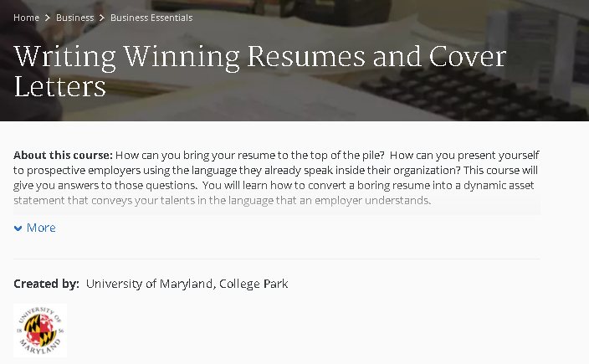Image resolution: width=589 pixels, height=364 pixels.
Task: Click the divider line above Created by
Action: (277, 259)
